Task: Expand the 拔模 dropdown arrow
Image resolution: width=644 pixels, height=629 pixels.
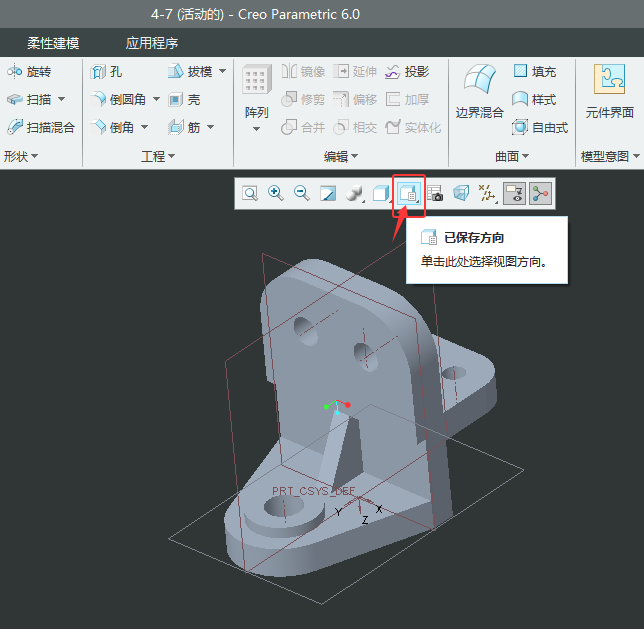Action: coord(222,71)
